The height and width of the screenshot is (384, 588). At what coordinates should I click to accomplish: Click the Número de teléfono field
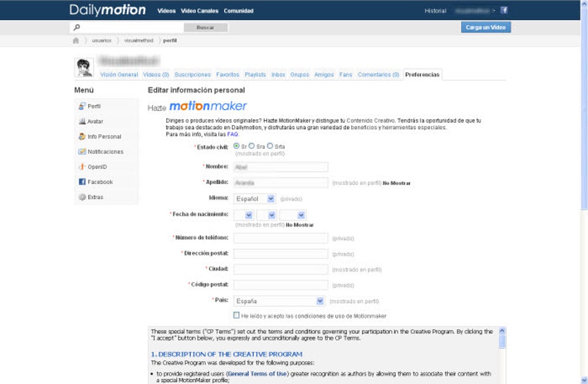tap(281, 238)
